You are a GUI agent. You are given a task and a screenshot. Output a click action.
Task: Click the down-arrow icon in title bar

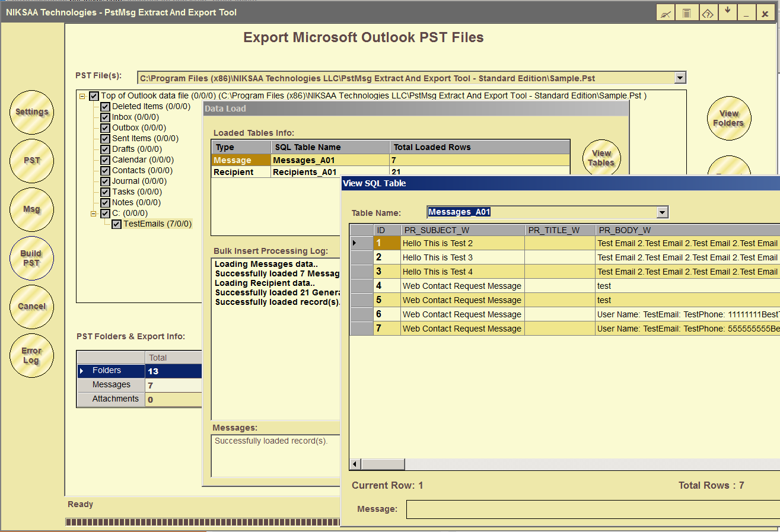pos(727,12)
